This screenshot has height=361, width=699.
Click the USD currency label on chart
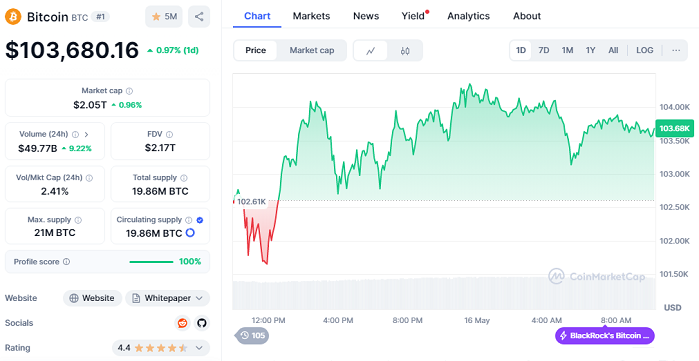[x=672, y=308]
